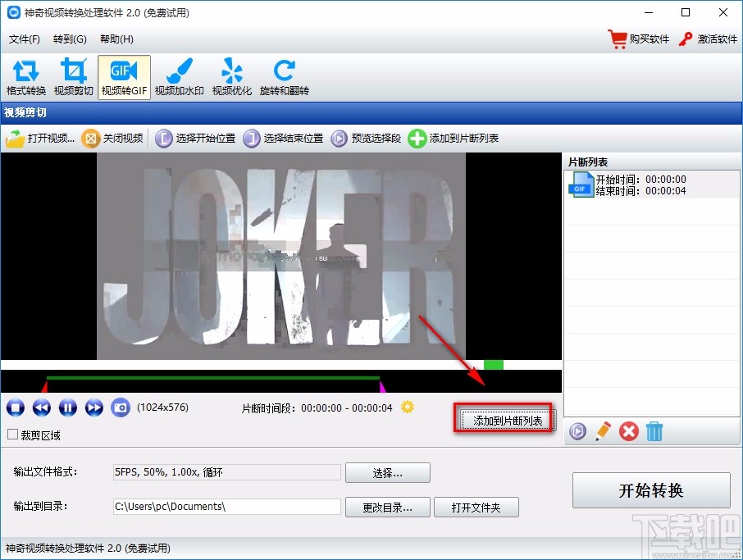This screenshot has width=743, height=560.
Task: Edit selected clip with pencil icon
Action: pyautogui.click(x=603, y=431)
